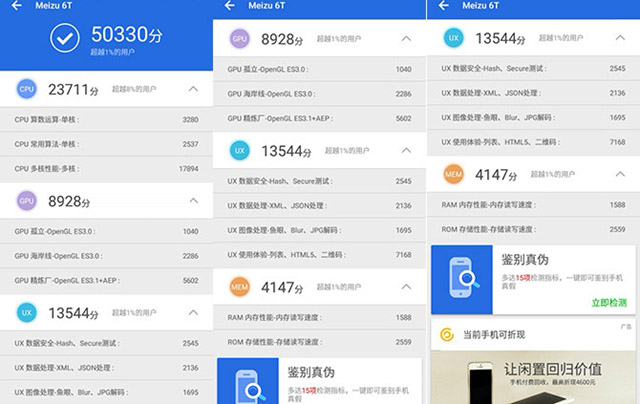Collapse UX 13544分 chevron in middle screenshot
This screenshot has height=404, width=640.
tap(406, 150)
